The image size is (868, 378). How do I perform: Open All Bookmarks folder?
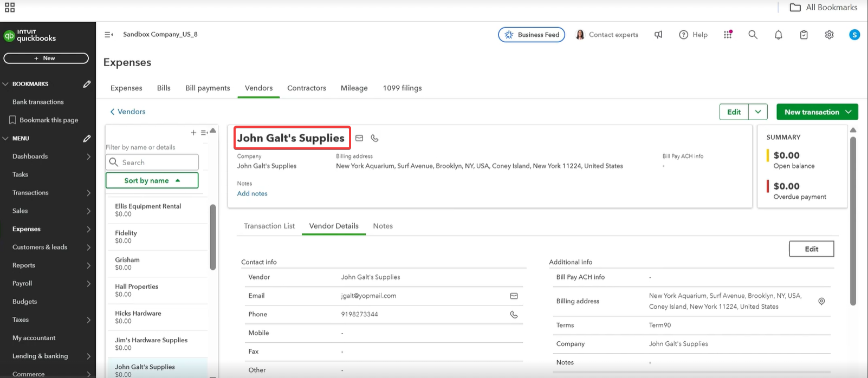[x=824, y=7]
